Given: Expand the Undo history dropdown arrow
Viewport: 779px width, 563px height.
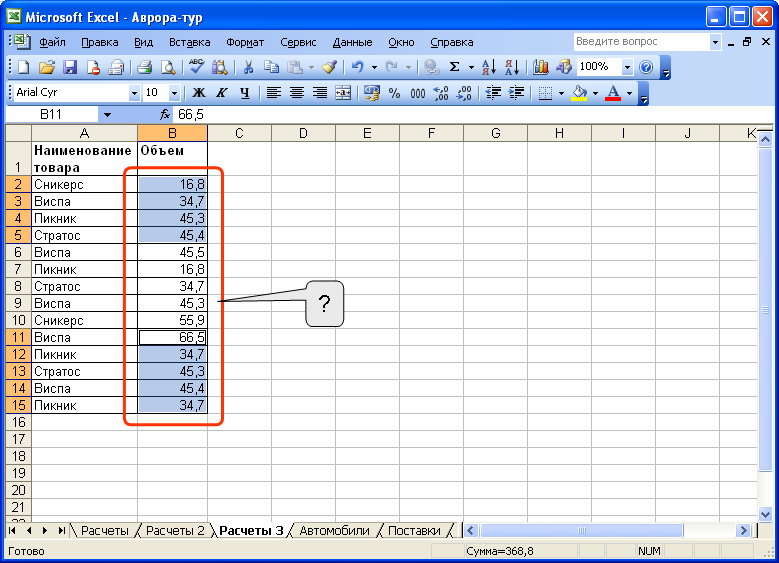Looking at the screenshot, I should pyautogui.click(x=374, y=67).
